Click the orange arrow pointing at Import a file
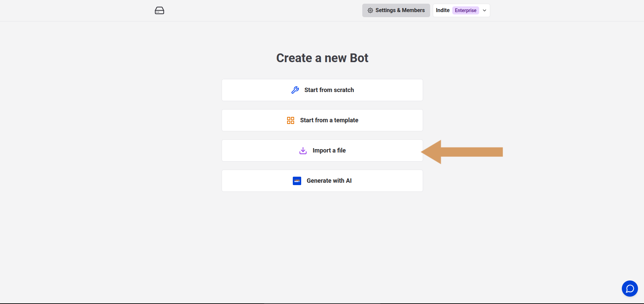 (462, 151)
